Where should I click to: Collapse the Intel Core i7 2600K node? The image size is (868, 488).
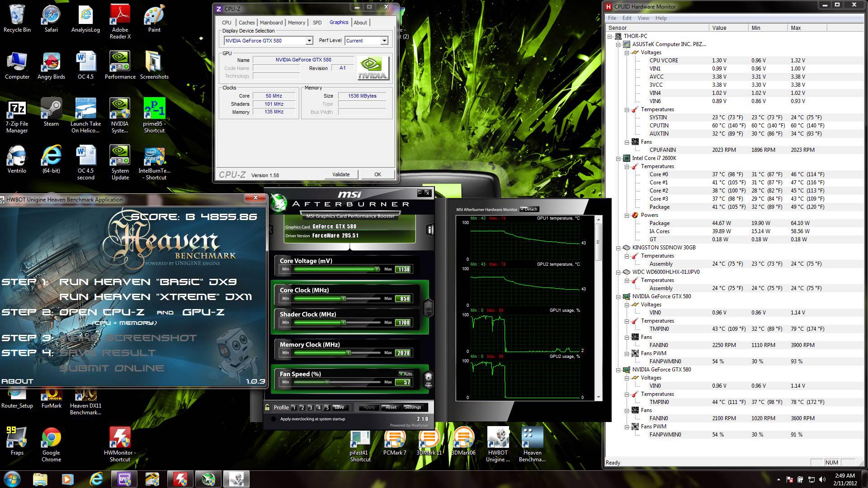coord(618,158)
